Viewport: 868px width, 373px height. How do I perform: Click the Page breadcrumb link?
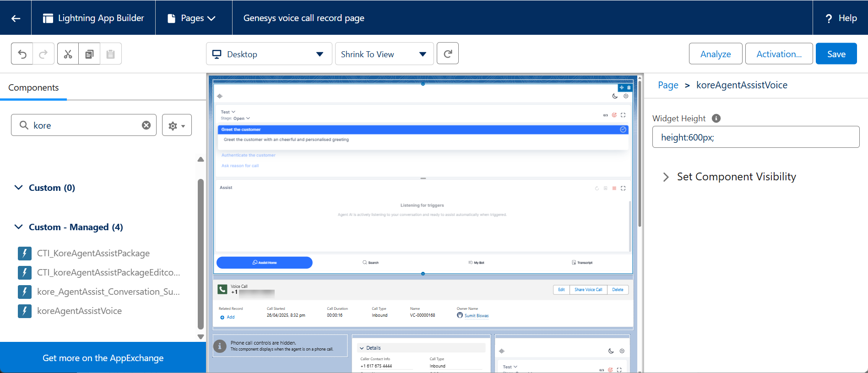pyautogui.click(x=668, y=85)
